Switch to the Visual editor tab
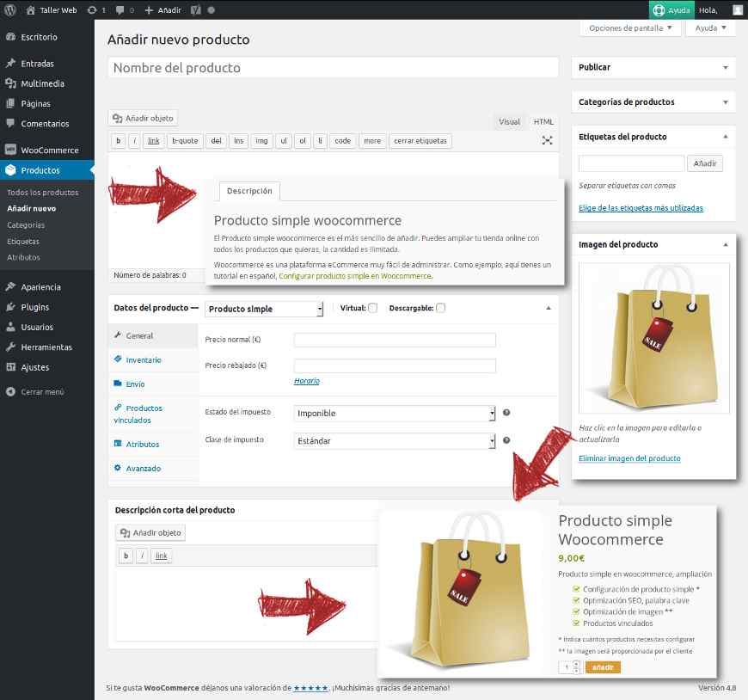The width and height of the screenshot is (748, 700). [509, 121]
